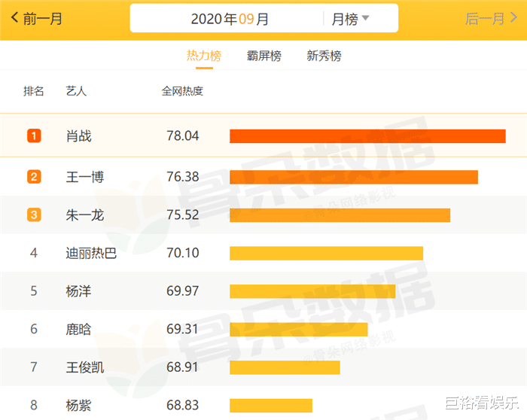Go to next month 后一月

[x=491, y=19]
